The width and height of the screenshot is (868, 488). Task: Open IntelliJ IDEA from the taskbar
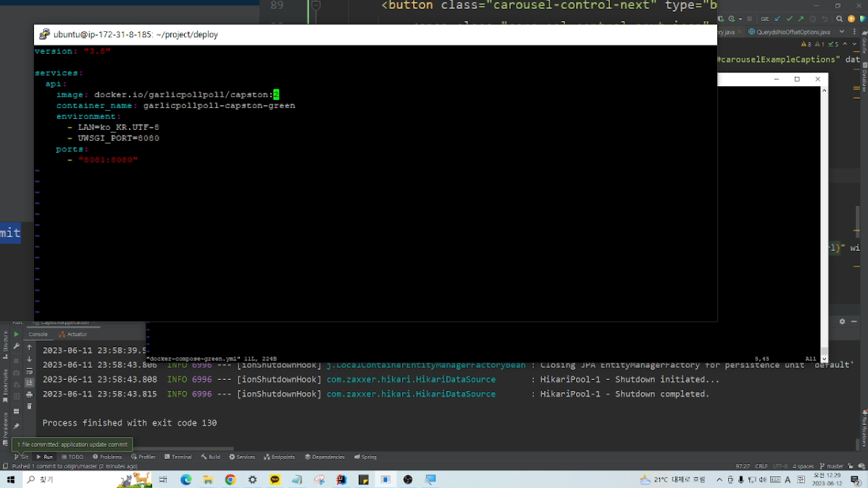[x=341, y=480]
